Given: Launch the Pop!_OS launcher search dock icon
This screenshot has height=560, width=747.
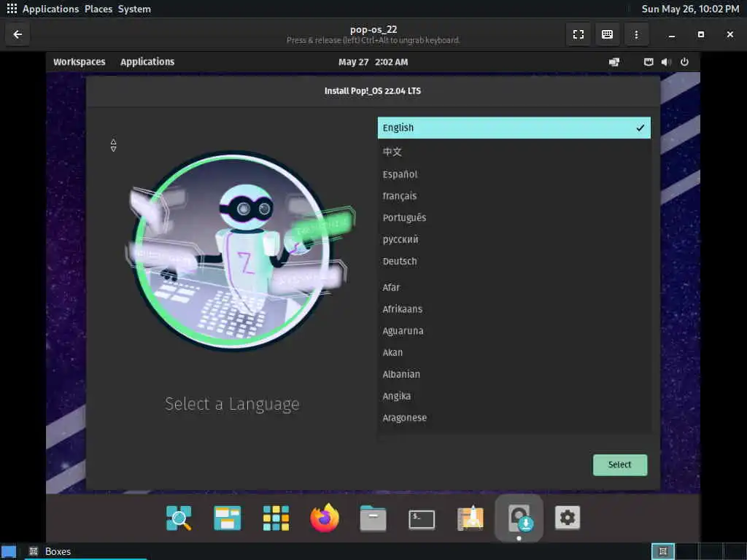Looking at the screenshot, I should pyautogui.click(x=179, y=518).
